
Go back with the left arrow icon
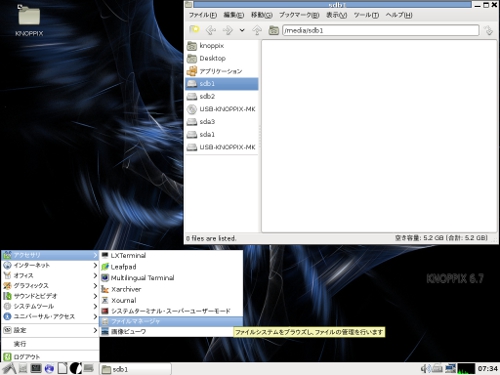[x=211, y=30]
